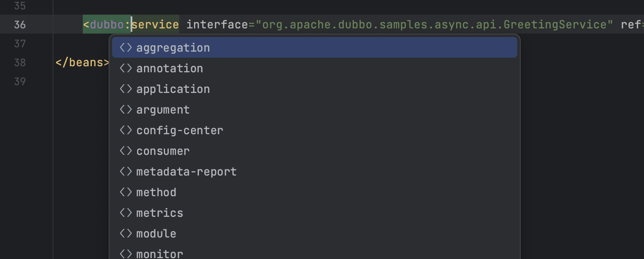The height and width of the screenshot is (259, 644).
Task: Select module from the autocomplete list
Action: pyautogui.click(x=156, y=234)
